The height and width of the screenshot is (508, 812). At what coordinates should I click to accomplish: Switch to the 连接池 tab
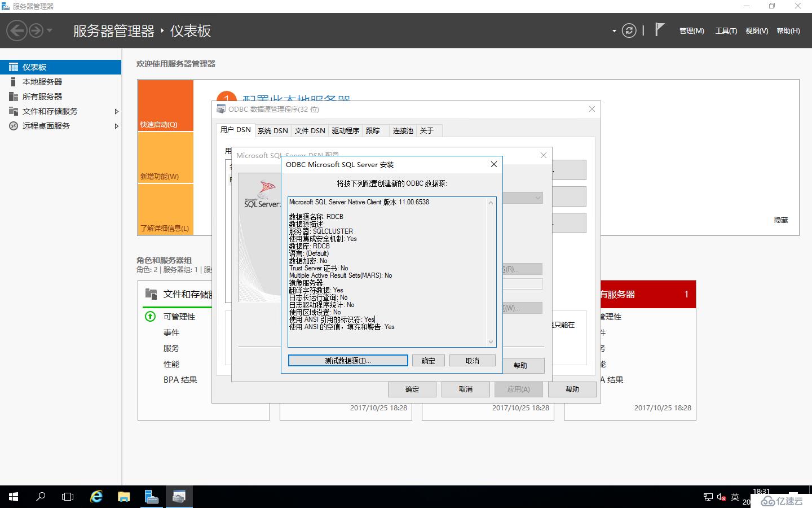coord(403,130)
